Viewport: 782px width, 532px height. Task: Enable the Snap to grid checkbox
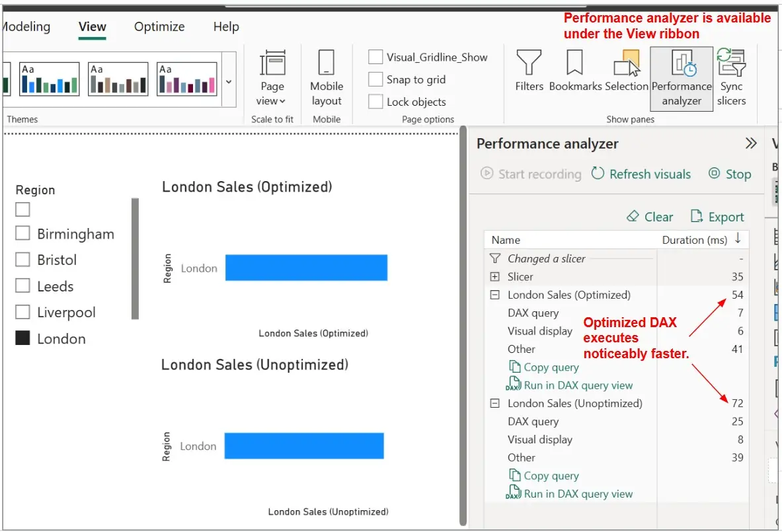tap(376, 79)
